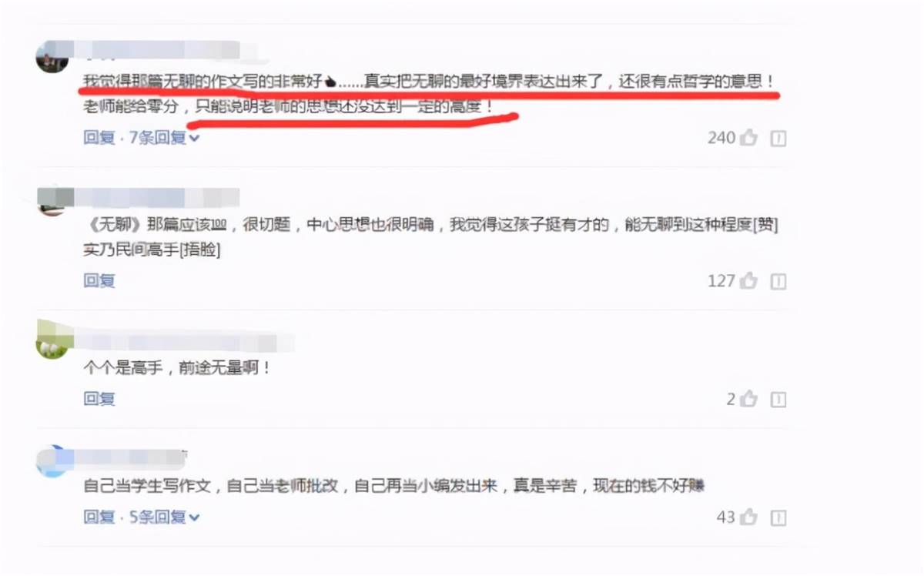924x576 pixels.
Task: Report the comment with 127 likes
Action: point(778,281)
